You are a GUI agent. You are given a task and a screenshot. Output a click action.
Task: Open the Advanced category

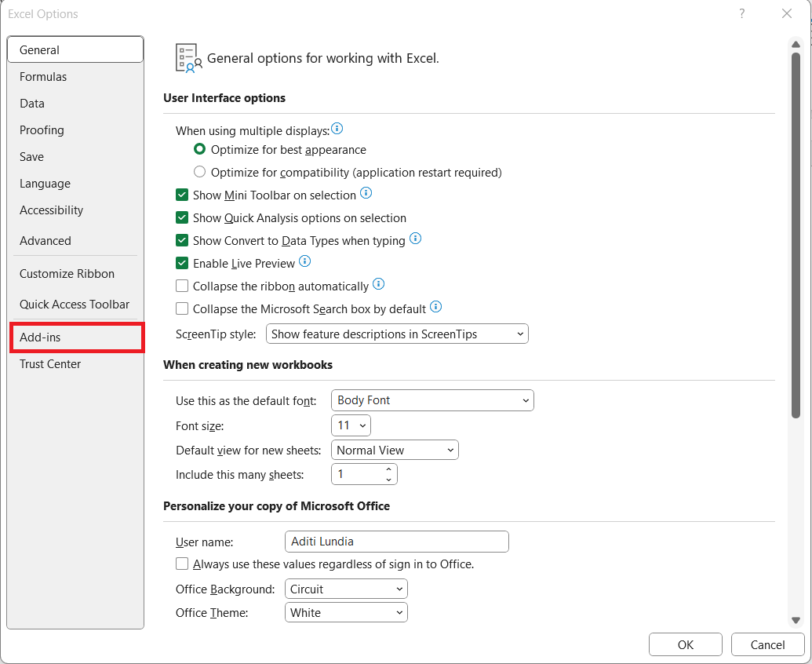pyautogui.click(x=75, y=240)
